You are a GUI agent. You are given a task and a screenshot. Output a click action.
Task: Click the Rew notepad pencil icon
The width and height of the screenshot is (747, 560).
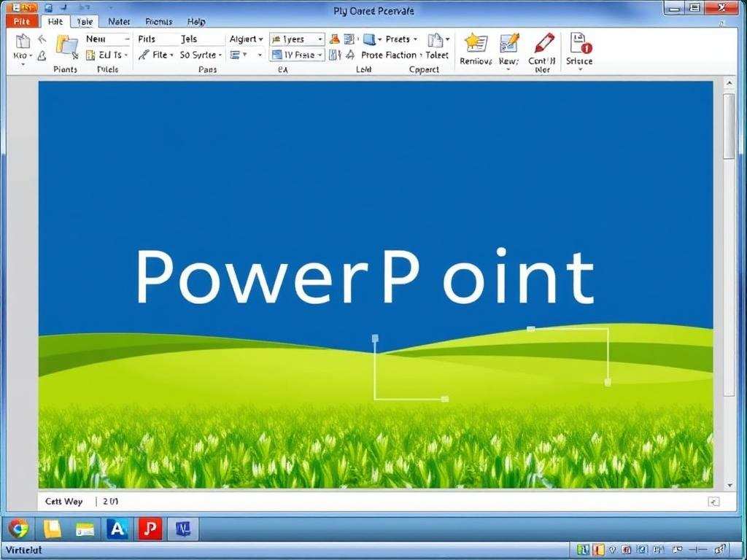pyautogui.click(x=509, y=43)
